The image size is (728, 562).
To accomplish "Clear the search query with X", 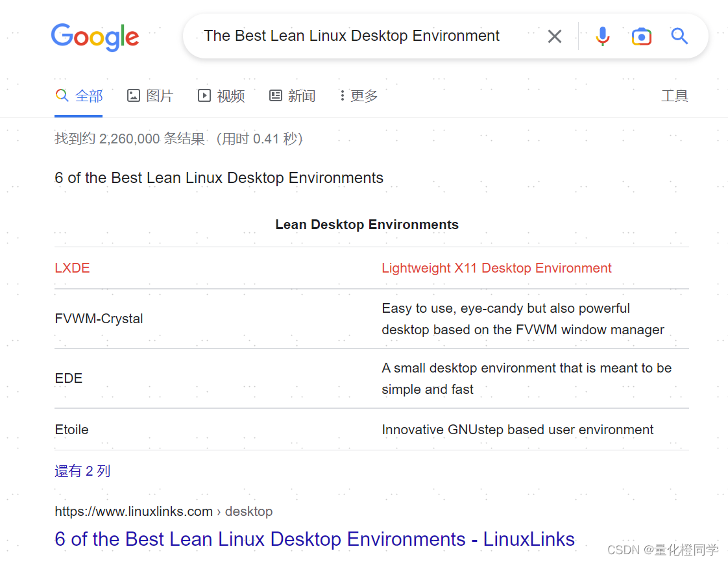I will (x=554, y=36).
